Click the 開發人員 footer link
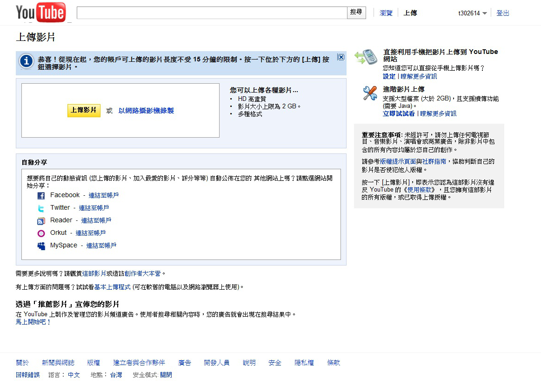541x392 pixels. click(217, 363)
